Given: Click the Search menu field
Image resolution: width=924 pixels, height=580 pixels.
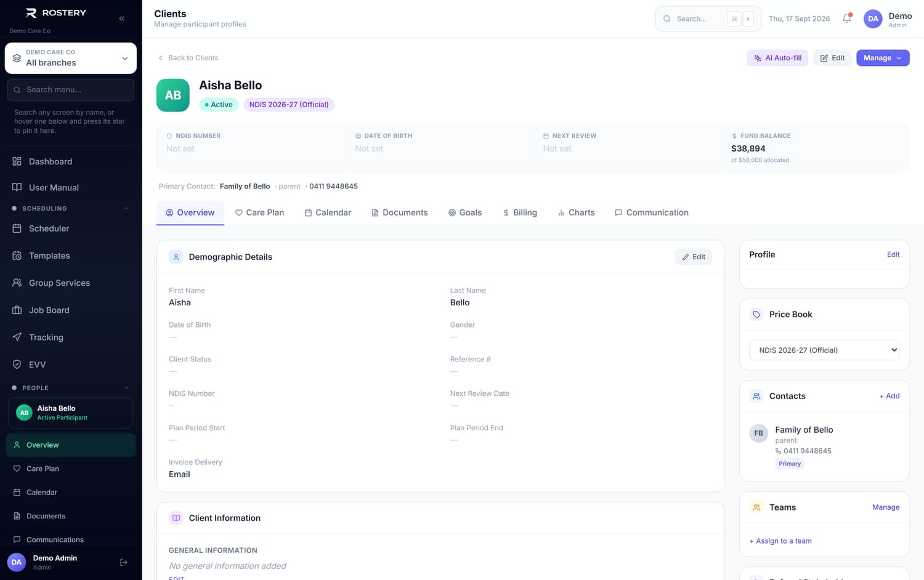Looking at the screenshot, I should (x=71, y=90).
